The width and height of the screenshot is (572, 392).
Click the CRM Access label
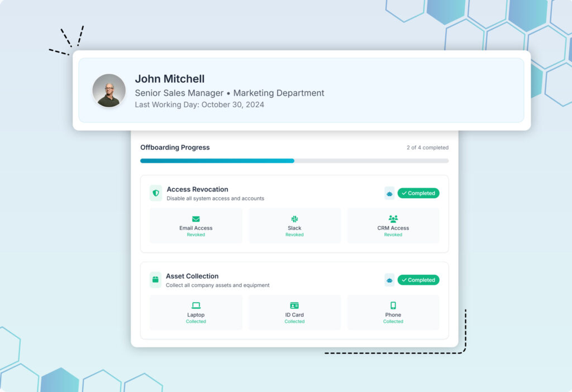click(x=393, y=228)
